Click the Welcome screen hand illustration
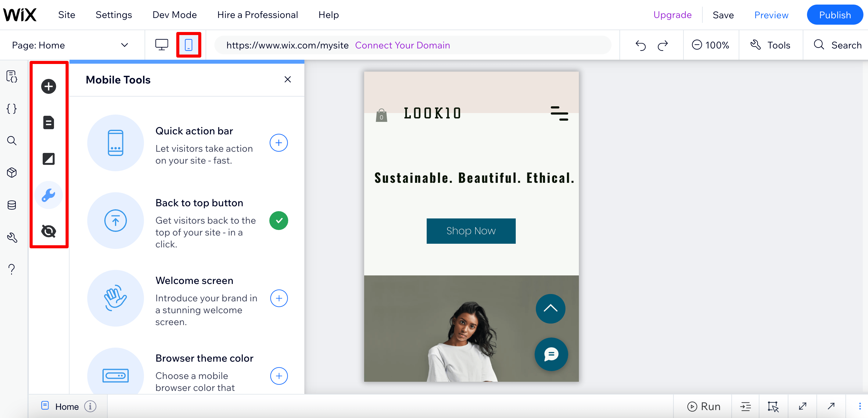The width and height of the screenshot is (868, 418). tap(116, 298)
